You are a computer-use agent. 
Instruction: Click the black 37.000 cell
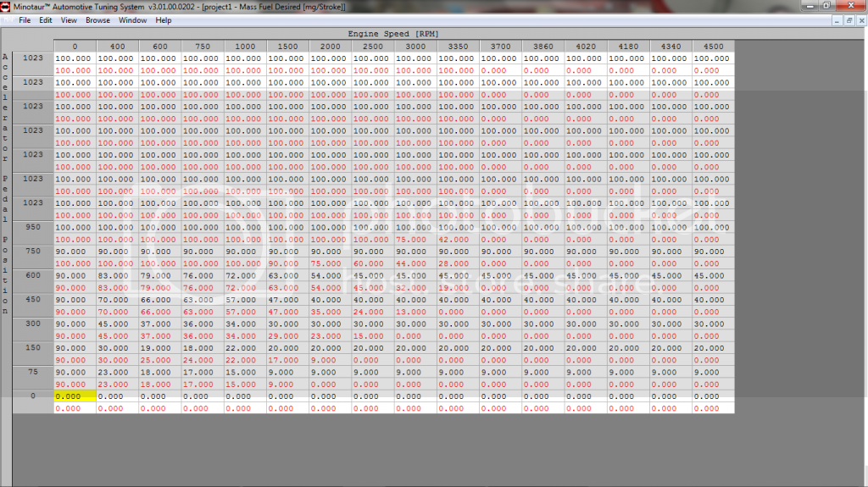pos(160,324)
